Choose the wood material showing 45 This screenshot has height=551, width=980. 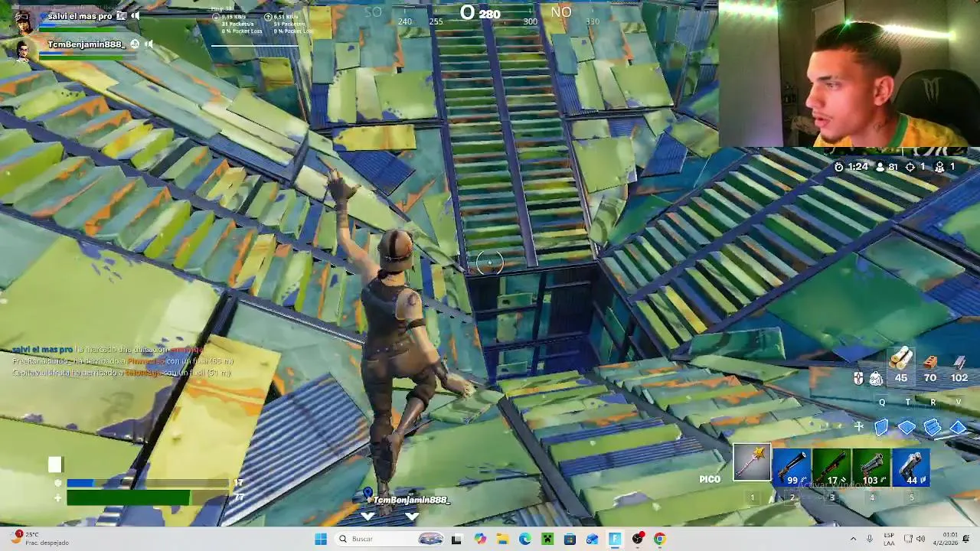[901, 364]
